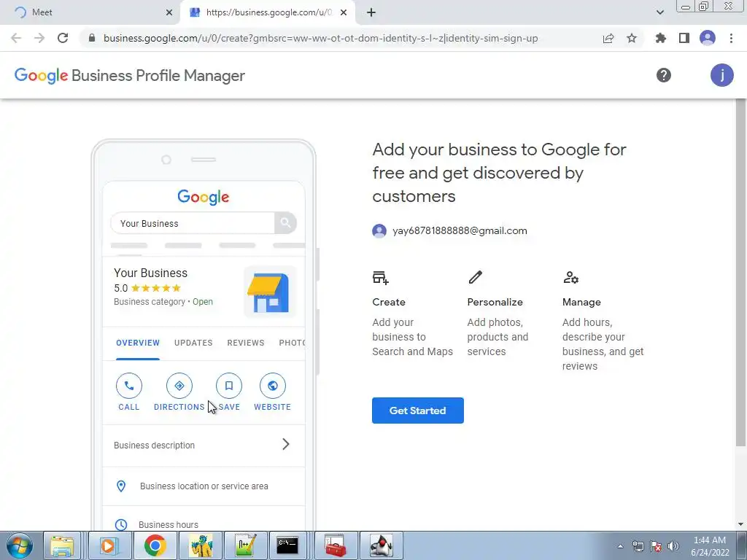Click the Get Started button
Viewport: 747px width, 560px height.
tap(417, 411)
